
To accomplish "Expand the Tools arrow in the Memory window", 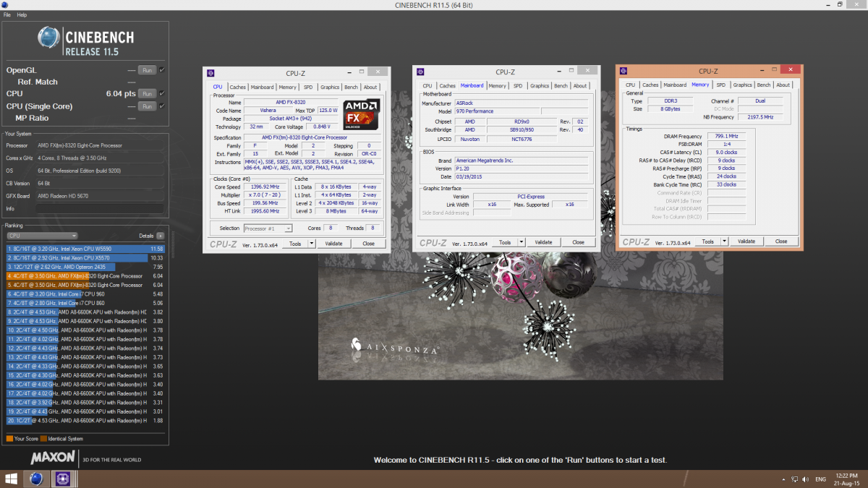I will tap(725, 241).
